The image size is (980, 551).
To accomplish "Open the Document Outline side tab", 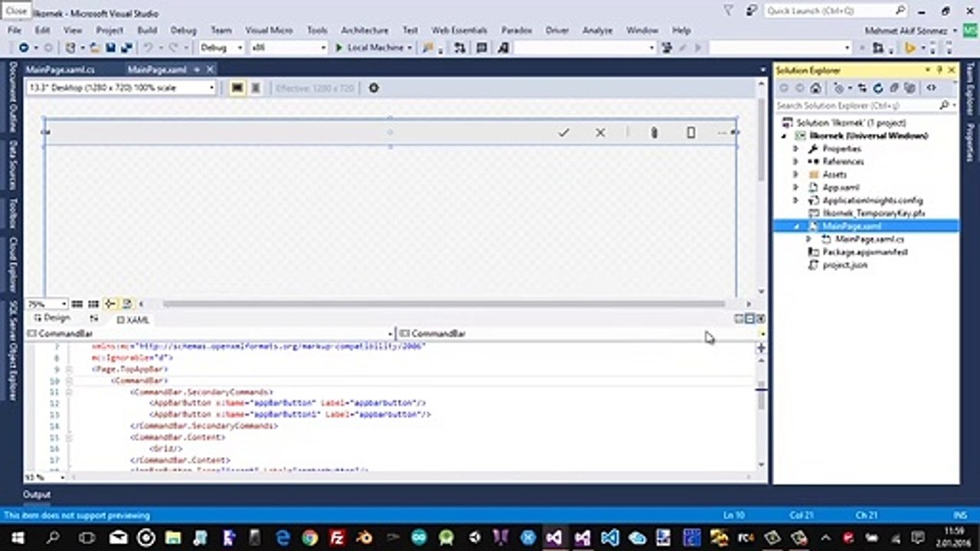I will [12, 97].
